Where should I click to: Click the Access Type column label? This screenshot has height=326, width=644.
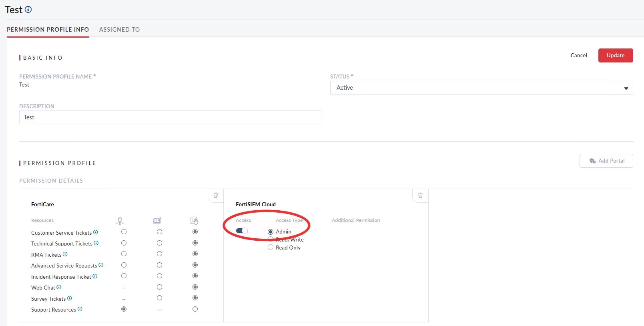[x=289, y=220]
